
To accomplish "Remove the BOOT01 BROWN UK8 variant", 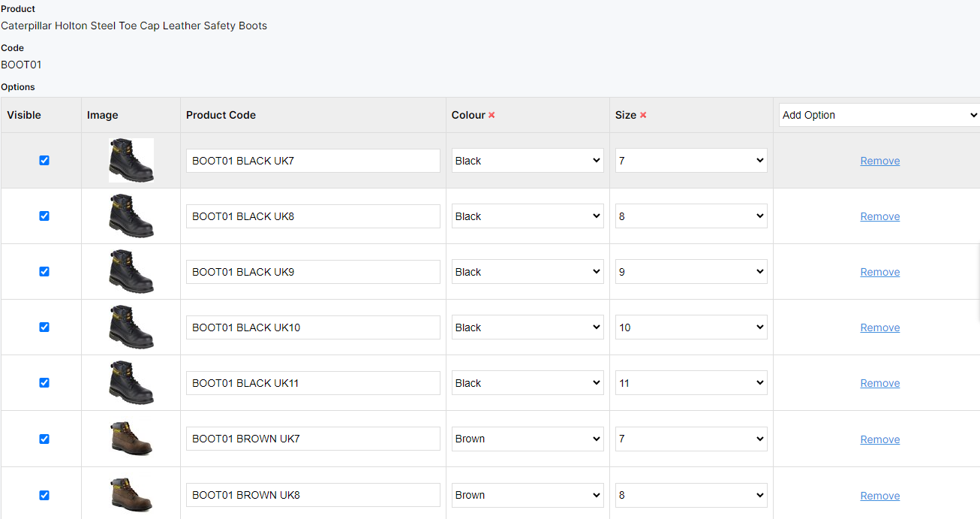I will pyautogui.click(x=879, y=496).
